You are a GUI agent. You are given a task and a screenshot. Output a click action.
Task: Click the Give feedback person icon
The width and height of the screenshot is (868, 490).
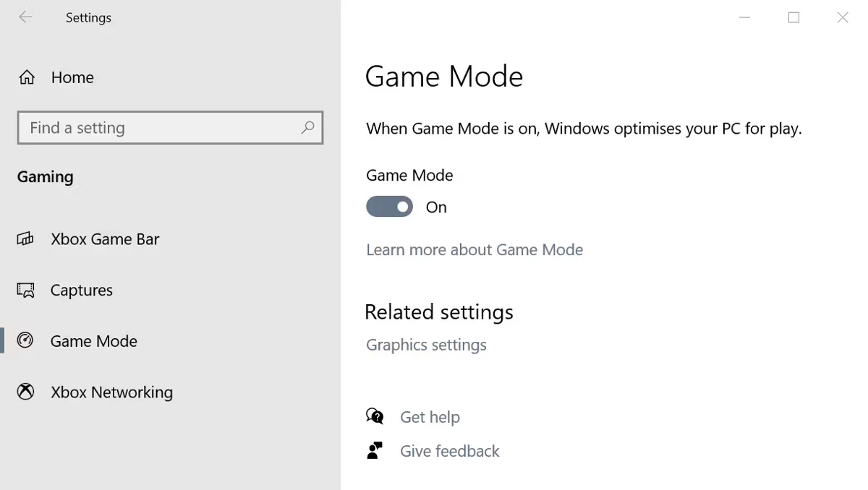[375, 451]
